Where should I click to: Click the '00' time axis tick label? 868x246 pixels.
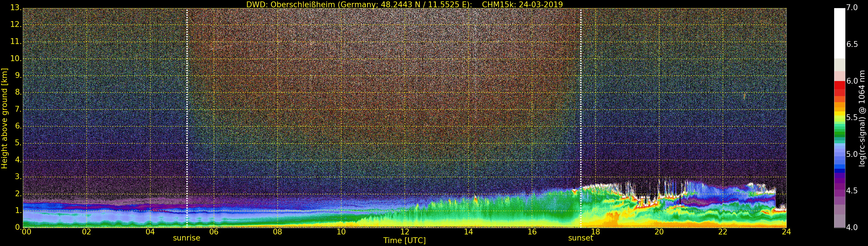(26, 232)
